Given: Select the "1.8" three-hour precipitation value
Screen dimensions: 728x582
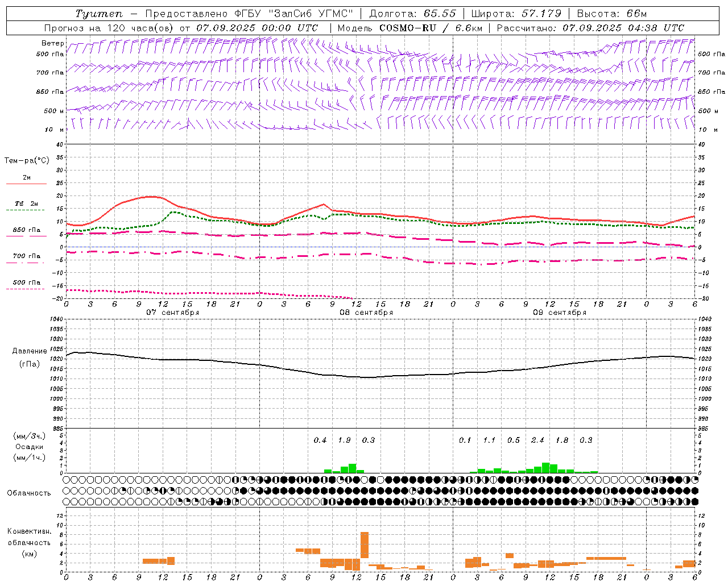Looking at the screenshot, I should (x=562, y=440).
